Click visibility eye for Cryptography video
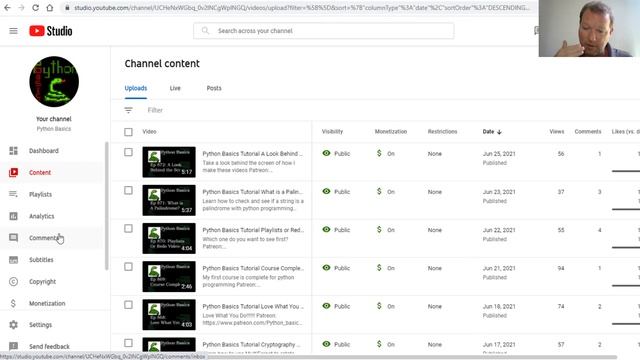 pos(326,344)
